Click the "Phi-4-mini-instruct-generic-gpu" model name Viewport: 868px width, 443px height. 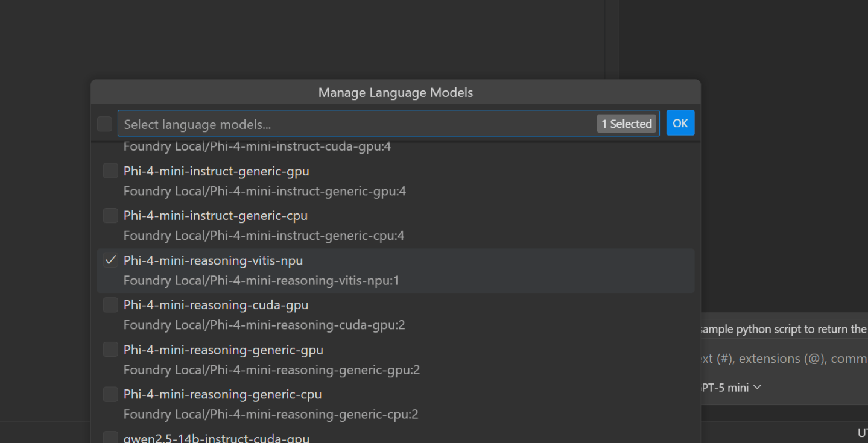217,171
